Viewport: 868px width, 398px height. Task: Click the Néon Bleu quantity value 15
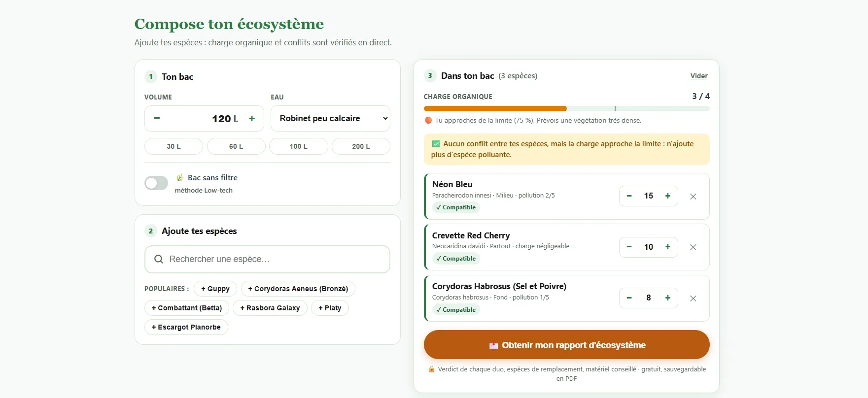click(x=649, y=196)
